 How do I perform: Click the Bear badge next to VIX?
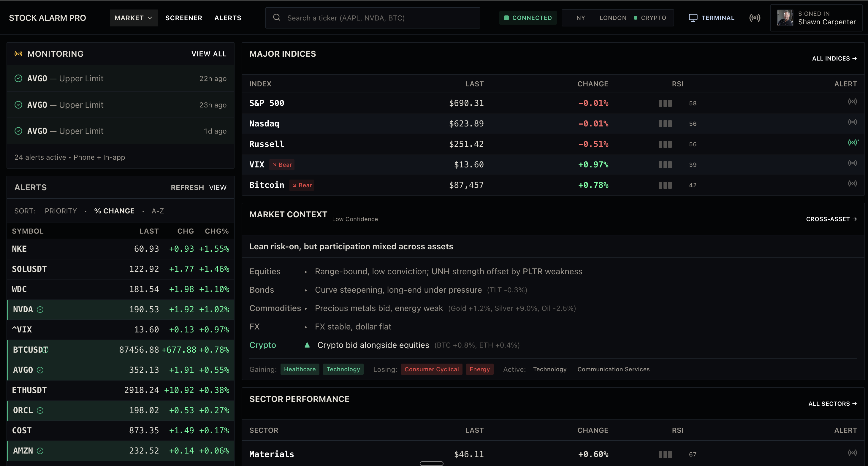pyautogui.click(x=282, y=165)
